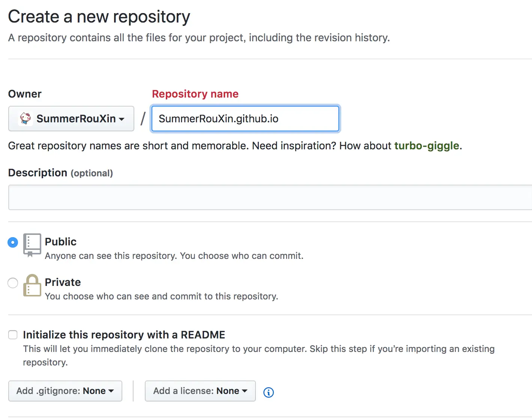
Task: Click the Private padlock icon
Action: [32, 286]
